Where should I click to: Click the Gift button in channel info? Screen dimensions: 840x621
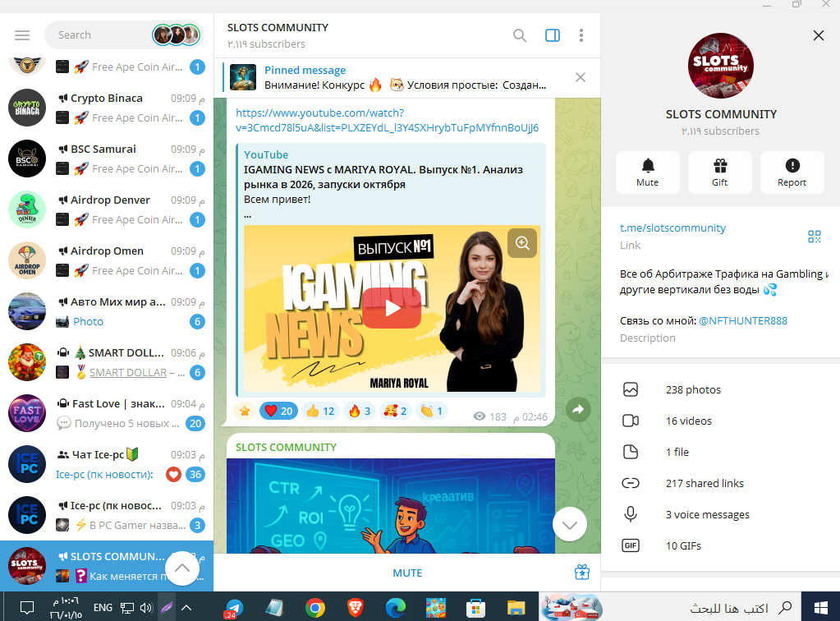(720, 172)
